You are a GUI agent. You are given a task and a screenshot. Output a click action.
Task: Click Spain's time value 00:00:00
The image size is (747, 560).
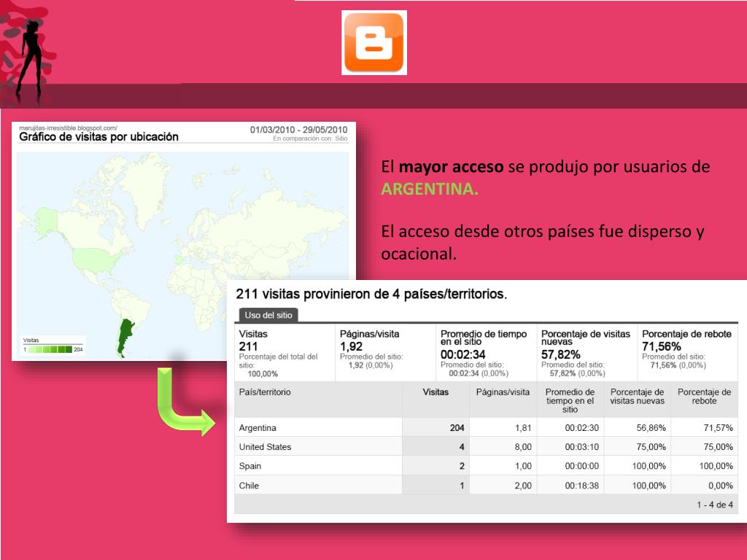tap(581, 466)
